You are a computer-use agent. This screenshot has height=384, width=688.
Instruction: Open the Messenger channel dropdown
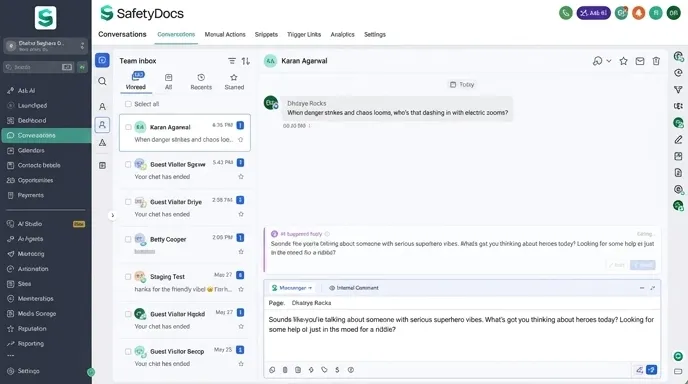tap(292, 288)
